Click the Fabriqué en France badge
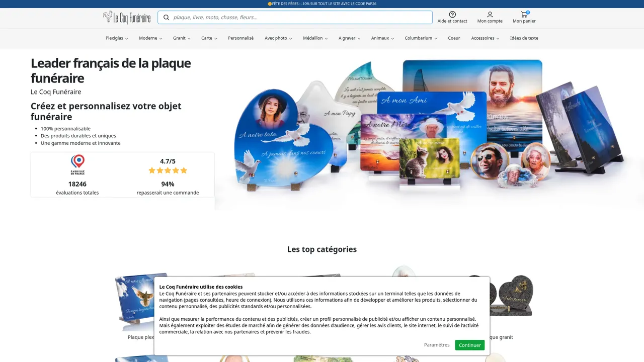Image resolution: width=644 pixels, height=362 pixels. tap(77, 165)
